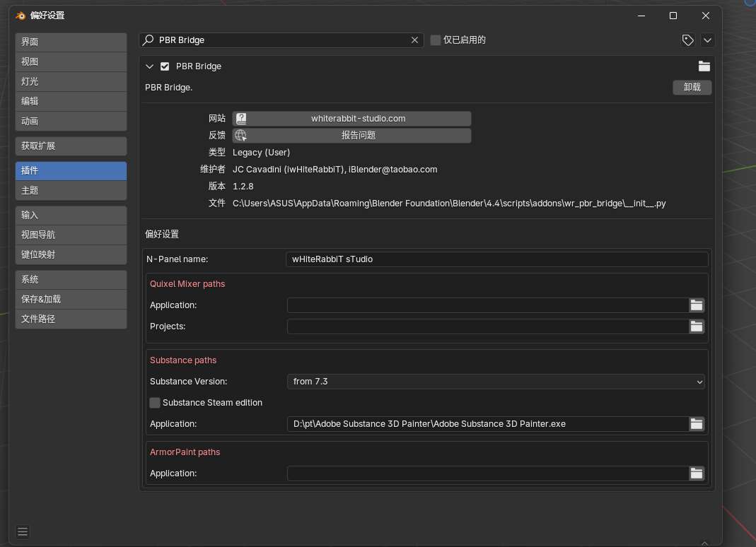Click the N-Panel name input field
This screenshot has height=547, width=756.
[x=496, y=259]
